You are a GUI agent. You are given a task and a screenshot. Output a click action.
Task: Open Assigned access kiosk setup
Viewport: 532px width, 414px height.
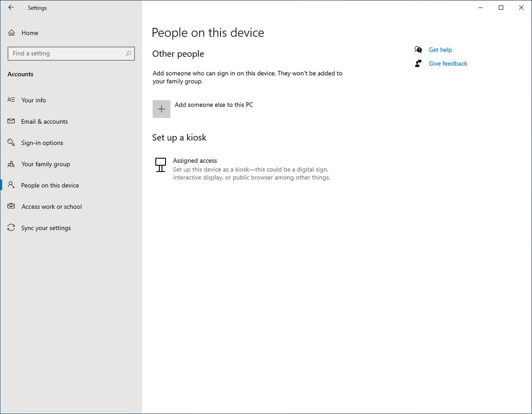pos(243,169)
